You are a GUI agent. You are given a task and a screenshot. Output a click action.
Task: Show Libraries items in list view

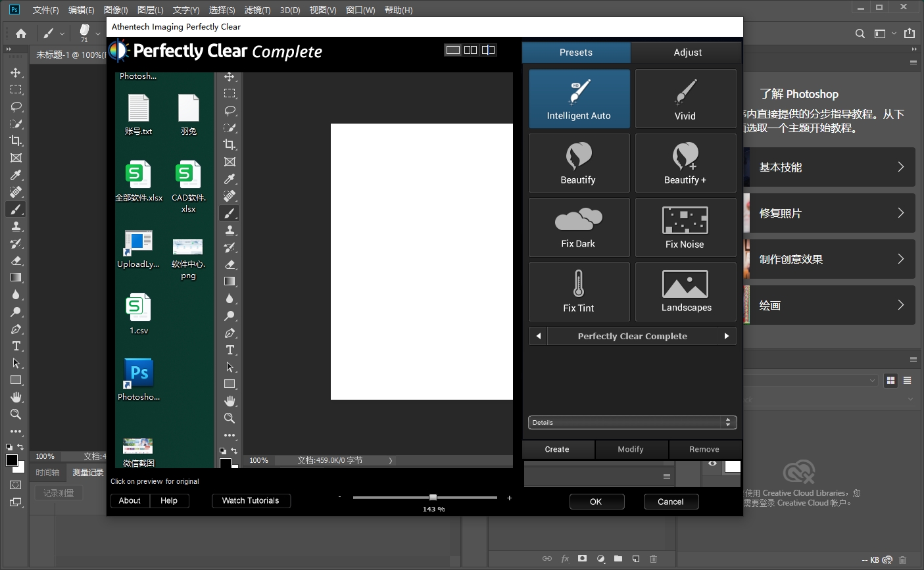908,381
